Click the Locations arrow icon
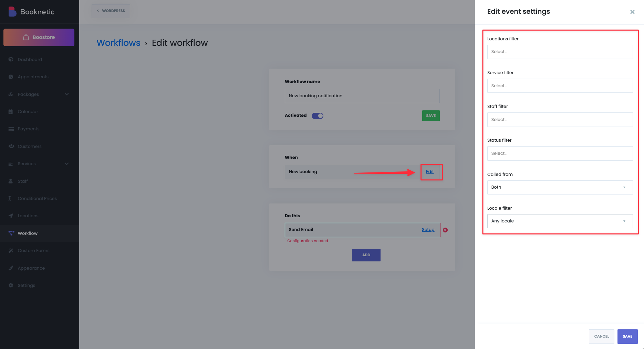The height and width of the screenshot is (349, 644). 11,216
